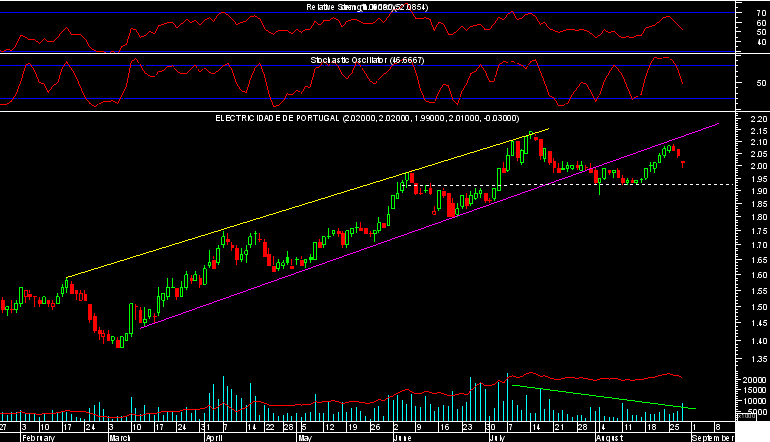Click the 5000 volume axis label
The width and height of the screenshot is (770, 442).
pos(757,412)
